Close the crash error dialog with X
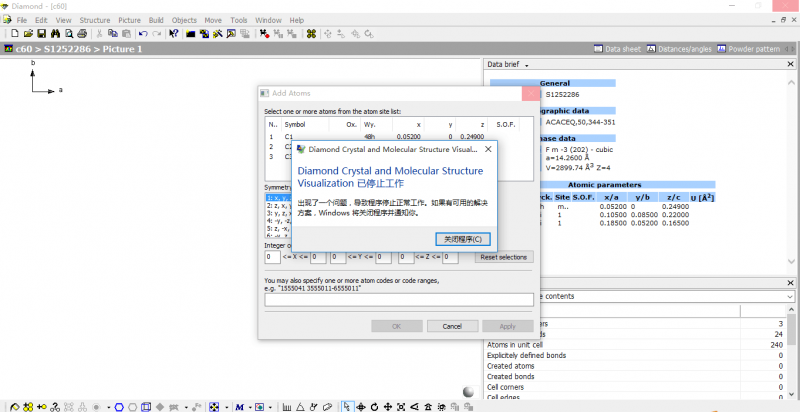The height and width of the screenshot is (412, 800). (488, 149)
